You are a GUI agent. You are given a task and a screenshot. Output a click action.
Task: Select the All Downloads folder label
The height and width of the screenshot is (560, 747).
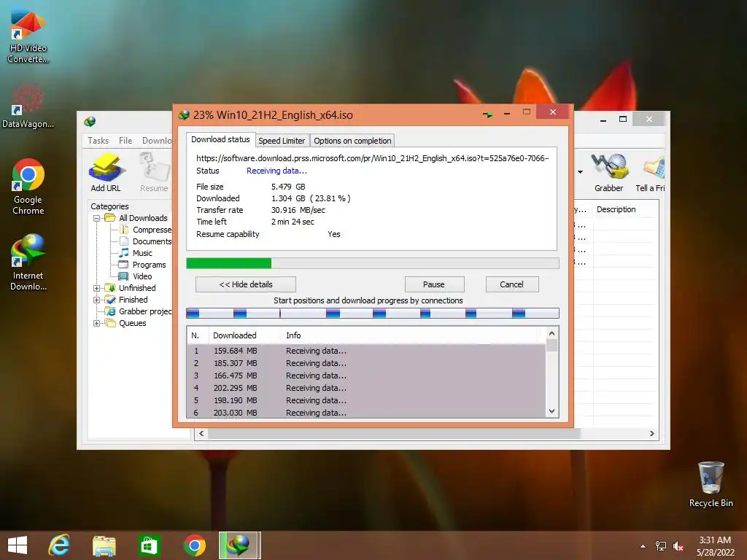(x=143, y=218)
